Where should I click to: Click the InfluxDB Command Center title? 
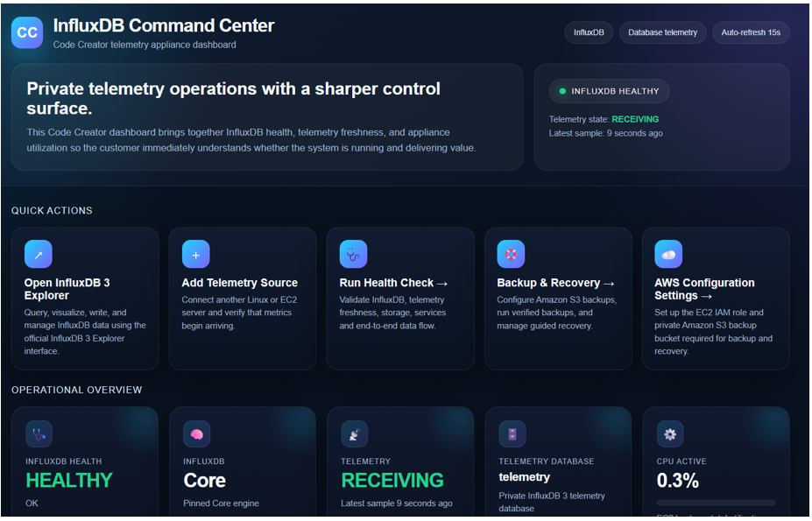[x=164, y=25]
